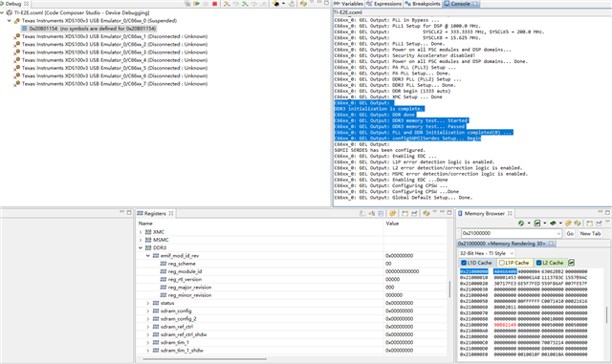Click Memory Browser vertical scrollbar

coord(607,314)
